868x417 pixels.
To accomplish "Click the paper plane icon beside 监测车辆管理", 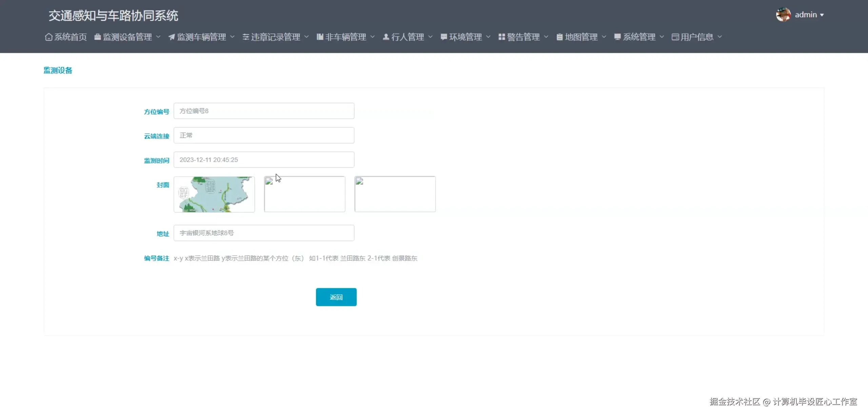I will click(172, 37).
